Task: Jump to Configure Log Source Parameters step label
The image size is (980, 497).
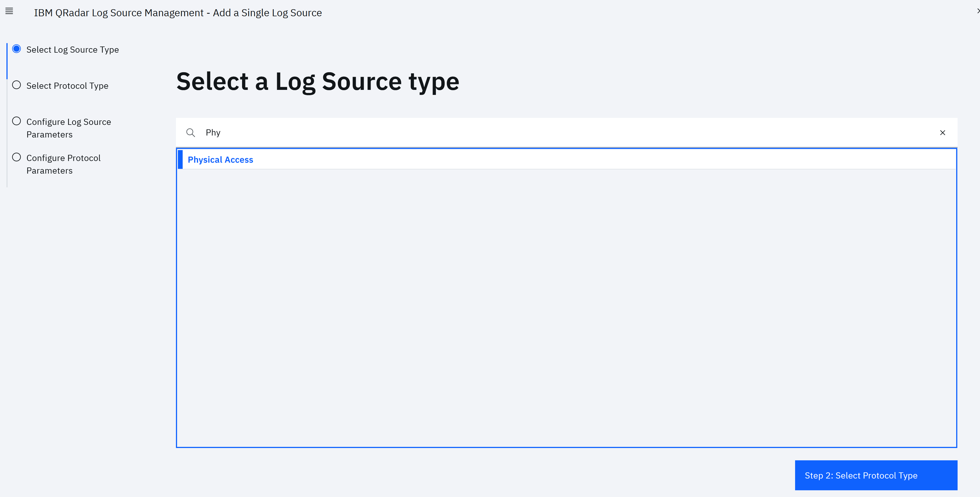Action: click(x=68, y=128)
